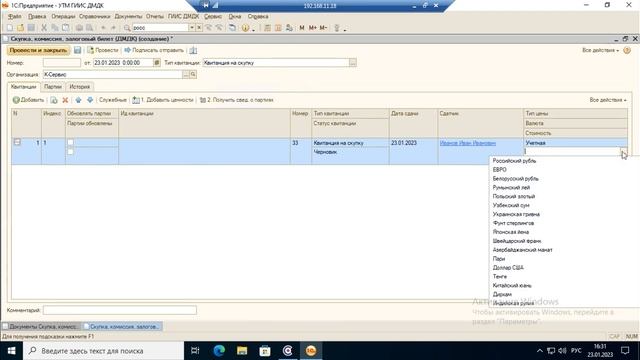Viewport: 640px width, 360px height.
Task: Select Российский рубль from currency list
Action: click(514, 161)
